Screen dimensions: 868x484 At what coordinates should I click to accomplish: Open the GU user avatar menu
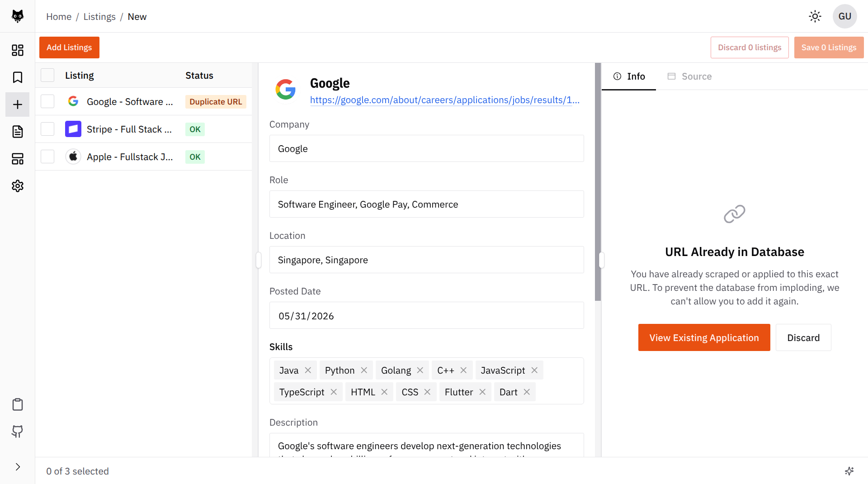(x=844, y=16)
